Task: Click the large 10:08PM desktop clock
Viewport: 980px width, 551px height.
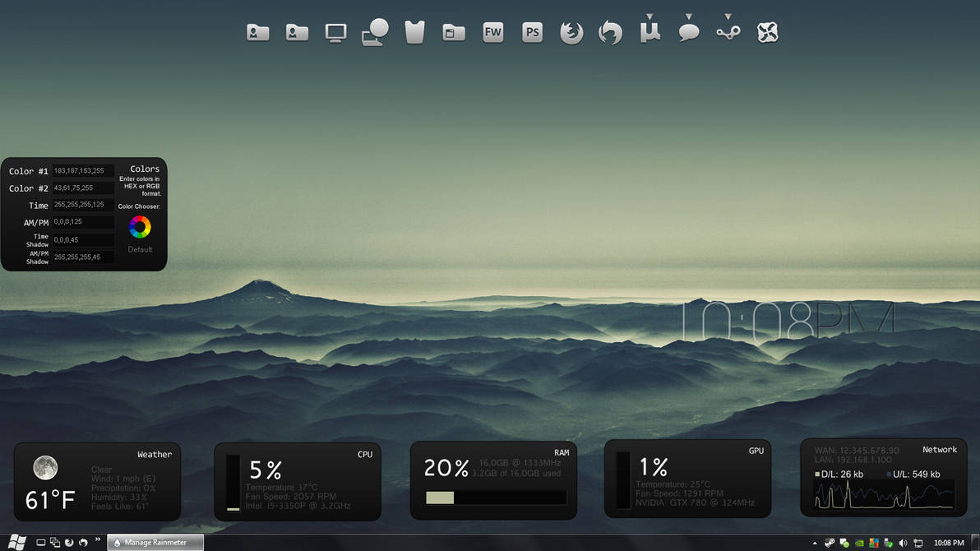Action: [x=788, y=322]
